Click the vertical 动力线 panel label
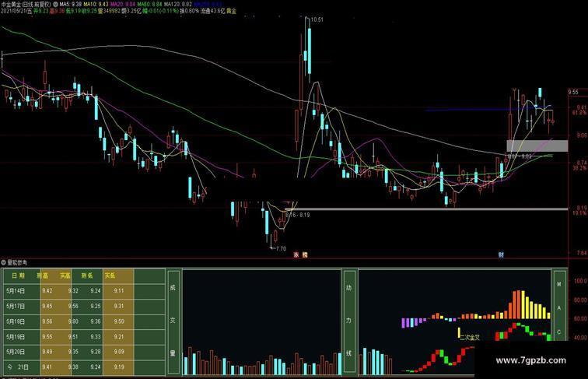Image resolution: width=588 pixels, height=379 pixels. coord(349,321)
